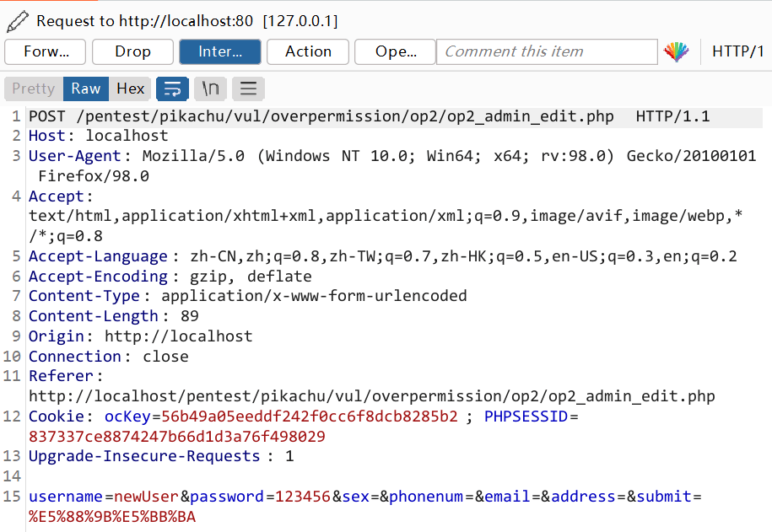
Task: Open the Action menu button
Action: [x=308, y=51]
